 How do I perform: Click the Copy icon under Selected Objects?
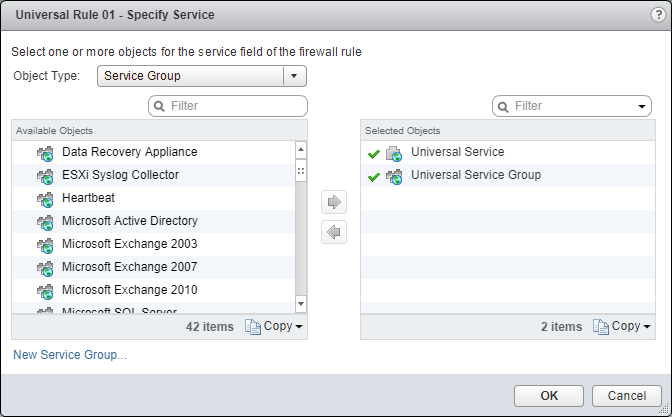pos(601,326)
